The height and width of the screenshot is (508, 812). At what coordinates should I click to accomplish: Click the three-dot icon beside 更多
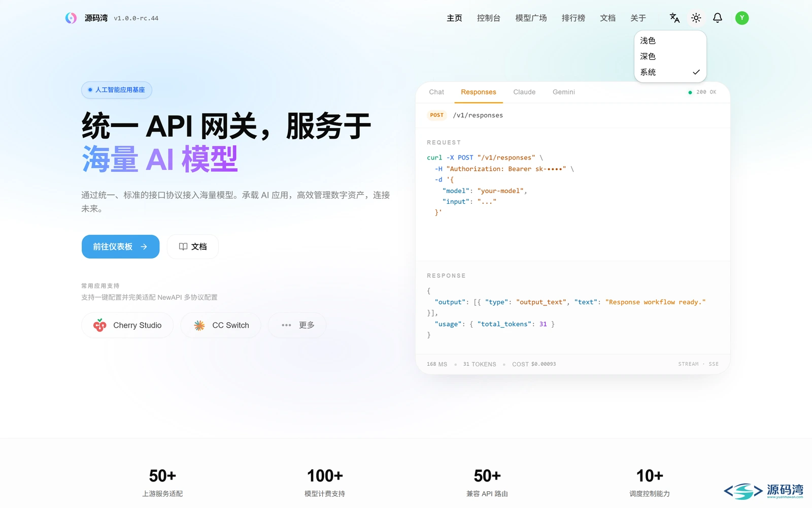coord(286,325)
